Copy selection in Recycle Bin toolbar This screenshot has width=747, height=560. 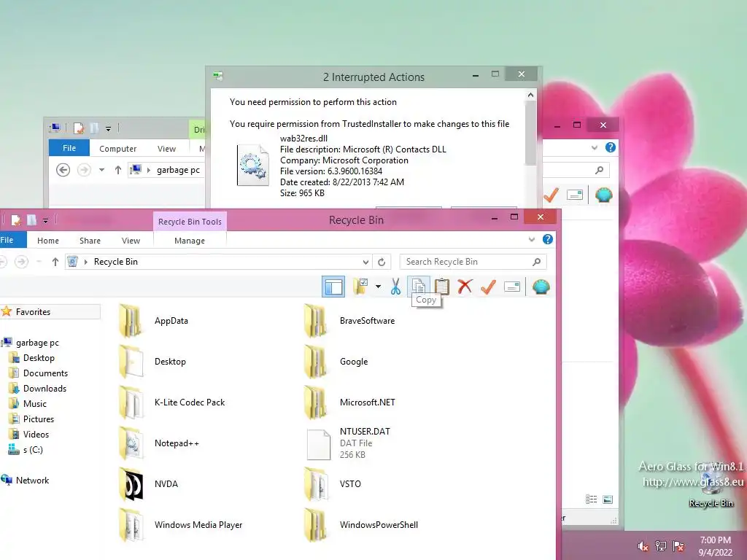pyautogui.click(x=418, y=286)
